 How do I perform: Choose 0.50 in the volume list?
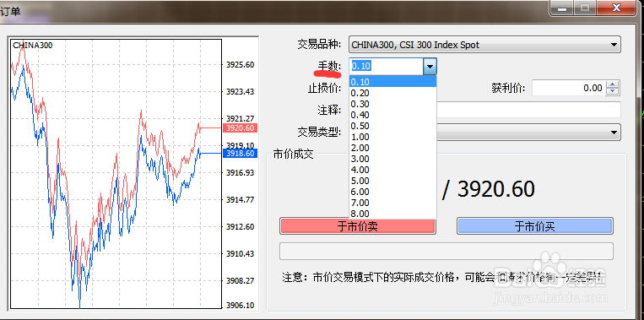click(x=392, y=126)
